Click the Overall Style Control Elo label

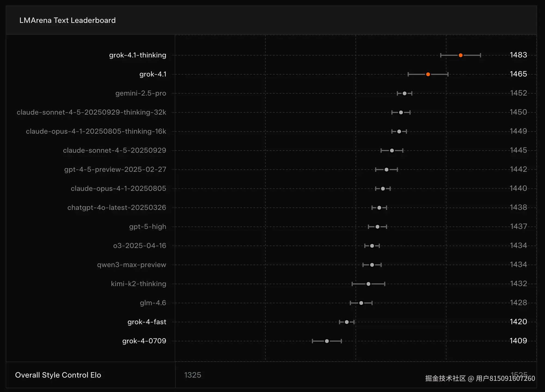coord(58,375)
